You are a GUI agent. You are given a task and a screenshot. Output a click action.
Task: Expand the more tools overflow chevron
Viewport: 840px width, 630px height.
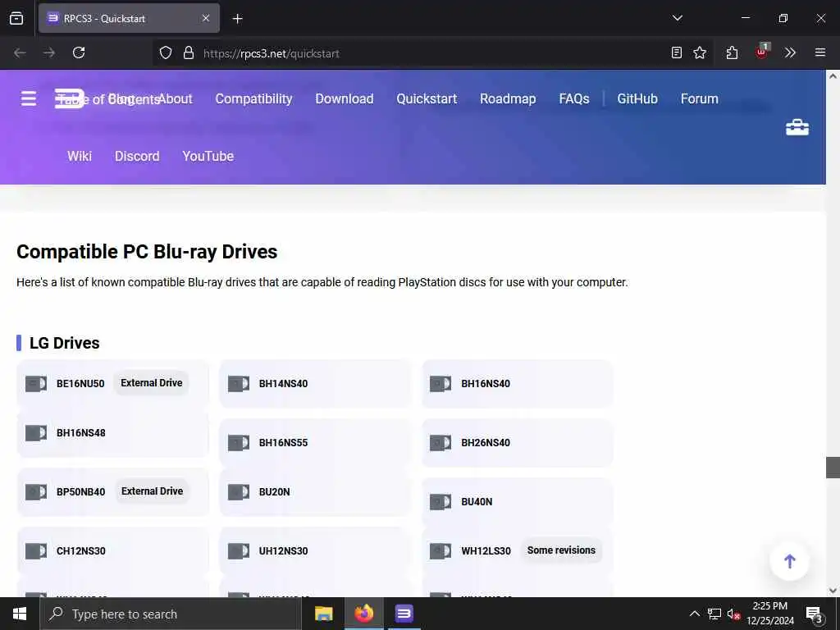tap(790, 52)
